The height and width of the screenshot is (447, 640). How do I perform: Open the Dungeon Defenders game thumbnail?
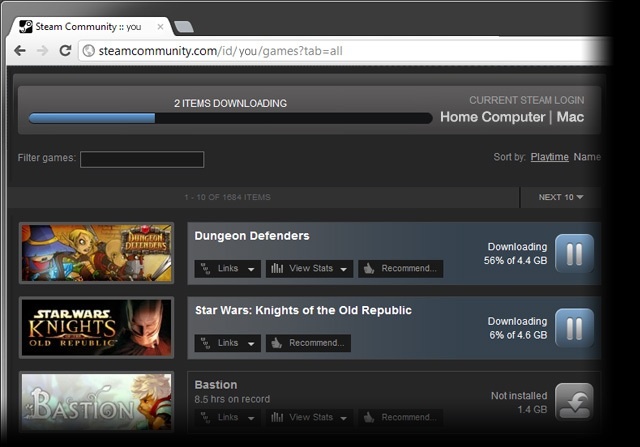[97, 253]
